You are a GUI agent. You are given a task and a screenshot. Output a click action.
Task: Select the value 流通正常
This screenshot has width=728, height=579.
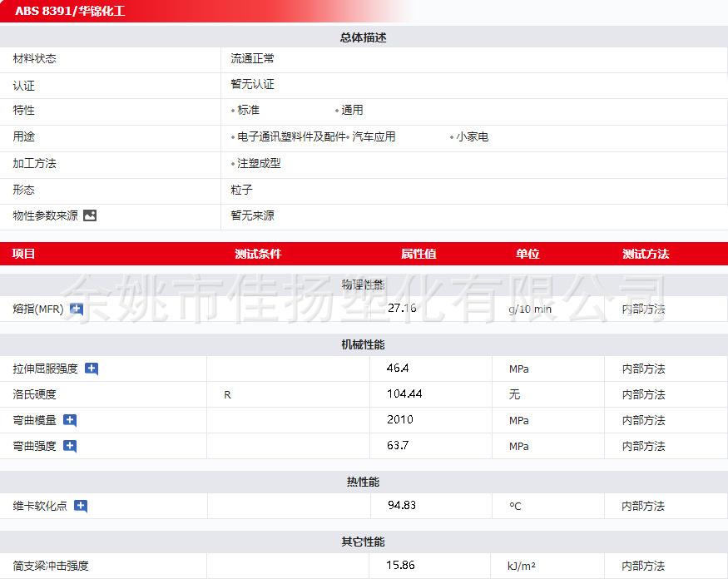(x=253, y=58)
